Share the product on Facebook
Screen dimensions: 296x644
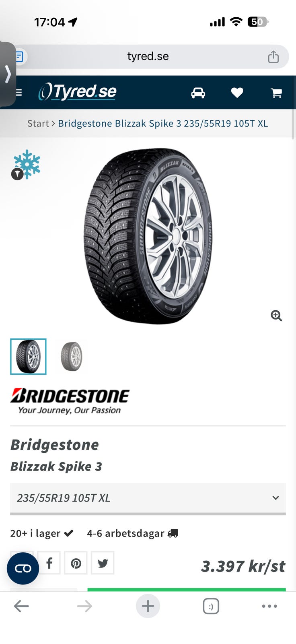[49, 563]
